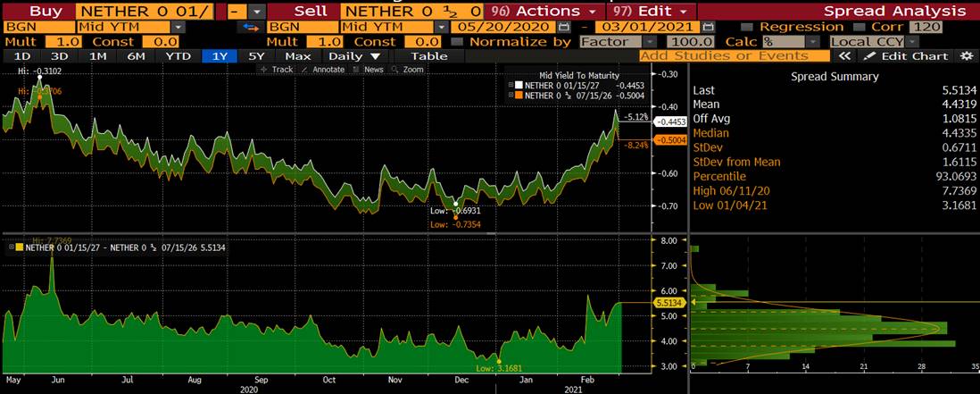980x394 pixels.
Task: Click the Sell Const 0.0 field
Action: (x=424, y=42)
